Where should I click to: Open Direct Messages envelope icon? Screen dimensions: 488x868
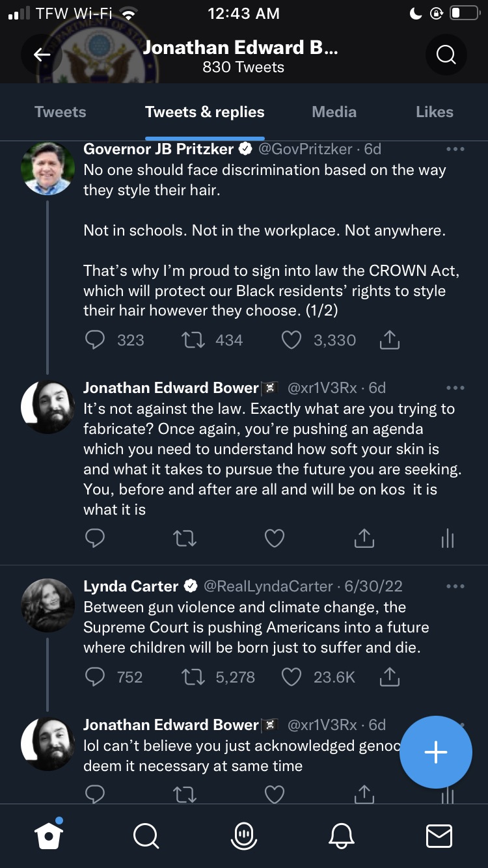pos(439,835)
